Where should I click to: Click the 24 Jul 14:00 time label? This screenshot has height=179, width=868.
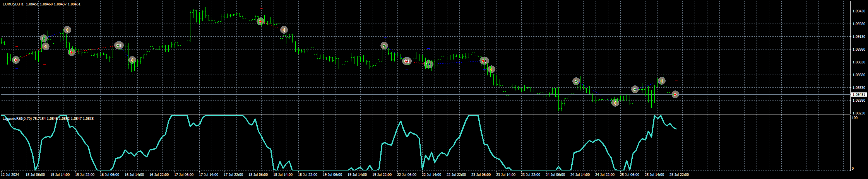pos(580,175)
